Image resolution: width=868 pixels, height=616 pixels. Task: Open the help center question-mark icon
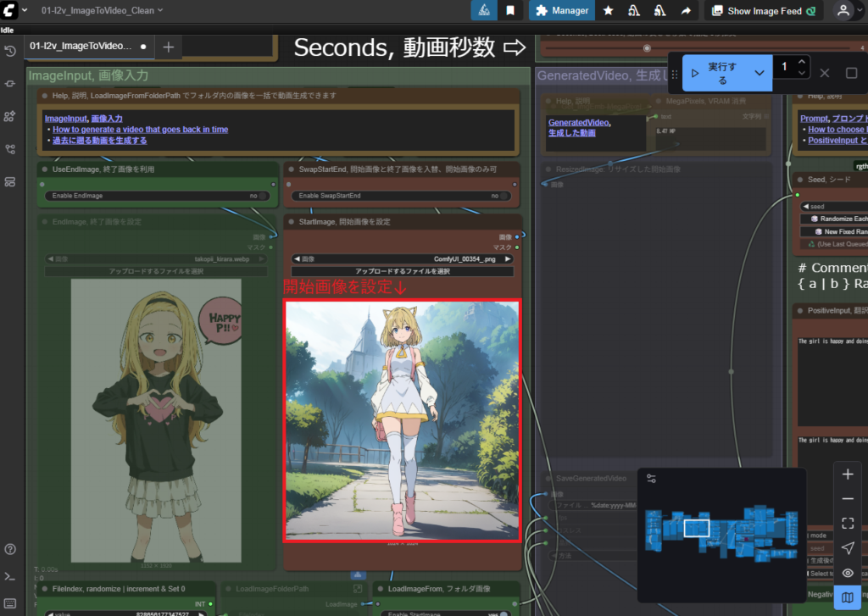click(x=10, y=550)
